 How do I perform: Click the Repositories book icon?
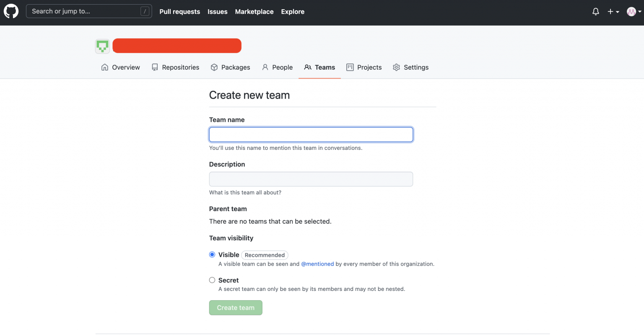coord(155,67)
